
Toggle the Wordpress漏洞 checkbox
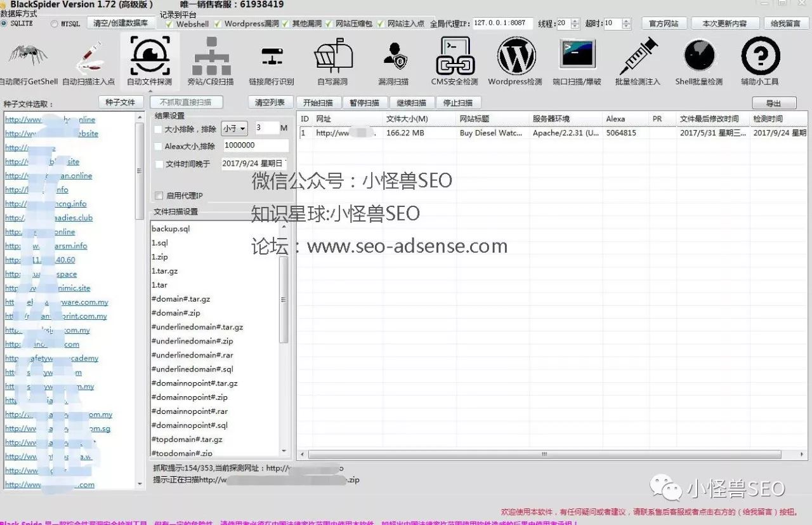[x=218, y=24]
